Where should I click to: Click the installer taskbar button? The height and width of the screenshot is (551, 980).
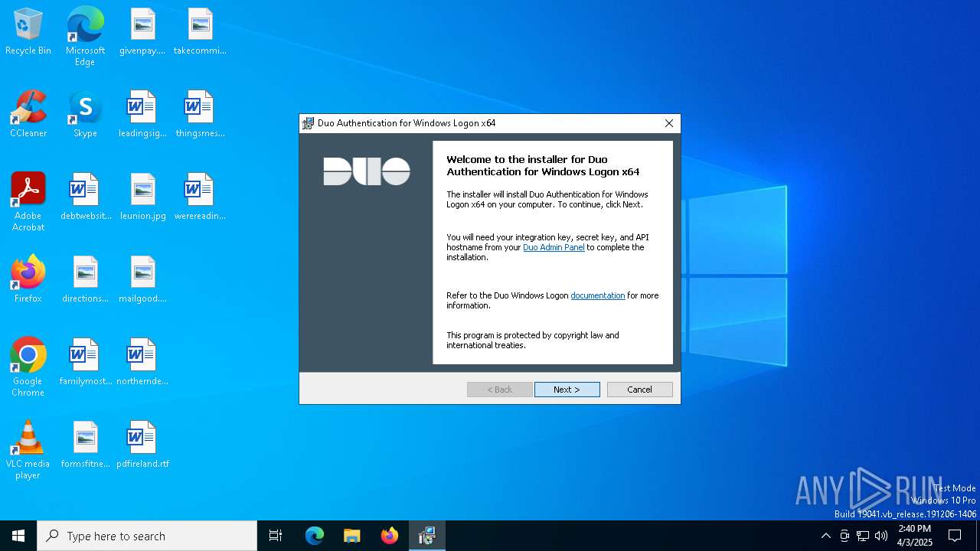tap(427, 536)
